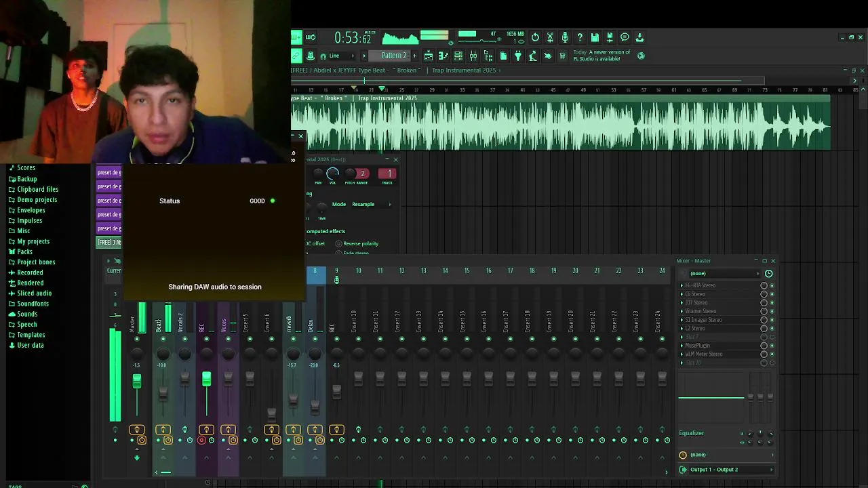Expand the 337 Stereo slot arrow

click(x=682, y=303)
